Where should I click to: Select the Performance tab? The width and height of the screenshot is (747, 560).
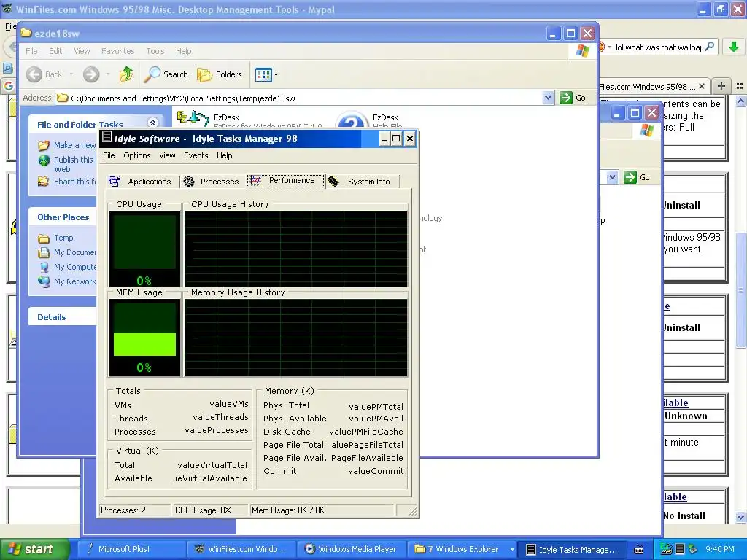click(285, 181)
